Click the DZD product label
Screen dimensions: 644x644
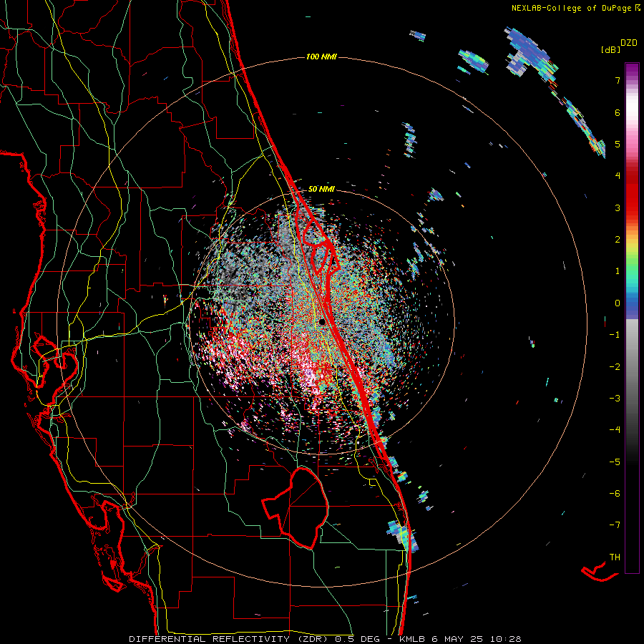pyautogui.click(x=629, y=43)
